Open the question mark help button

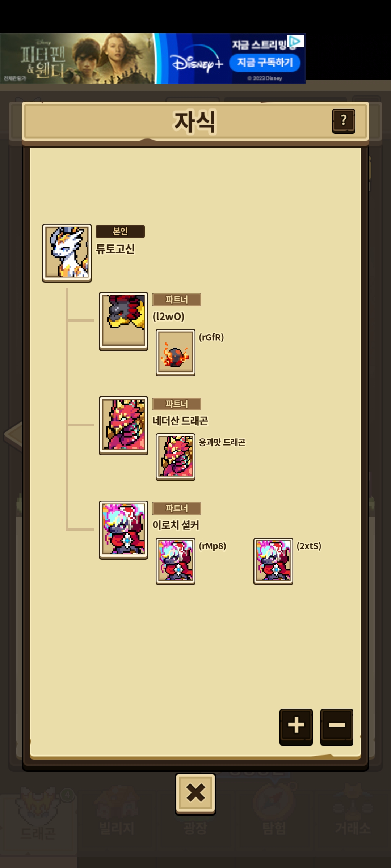tap(344, 121)
